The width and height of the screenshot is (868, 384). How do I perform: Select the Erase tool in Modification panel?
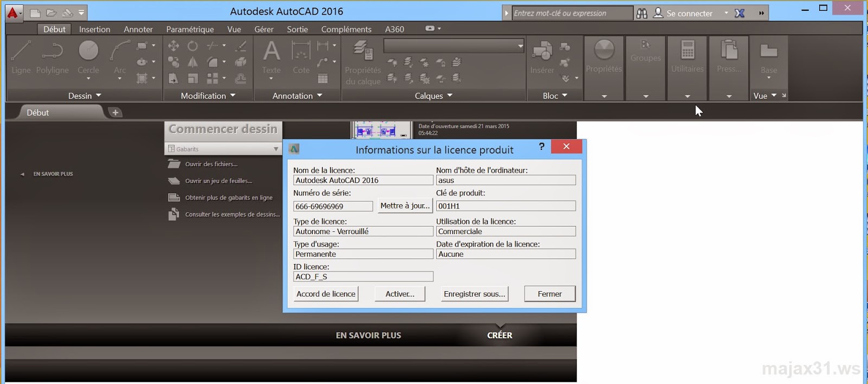(241, 46)
